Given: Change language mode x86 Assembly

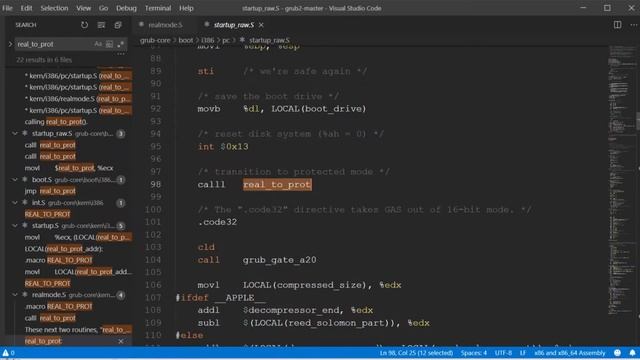Looking at the screenshot, I should pyautogui.click(x=570, y=353).
